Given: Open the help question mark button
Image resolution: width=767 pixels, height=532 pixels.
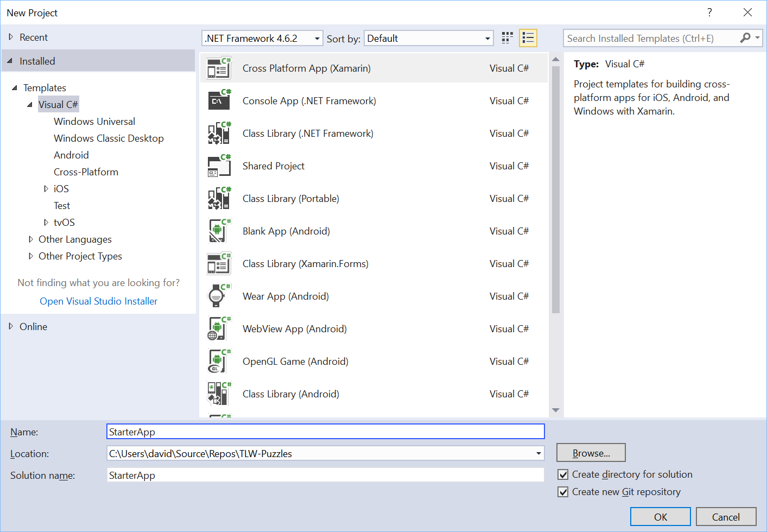Looking at the screenshot, I should coord(709,12).
